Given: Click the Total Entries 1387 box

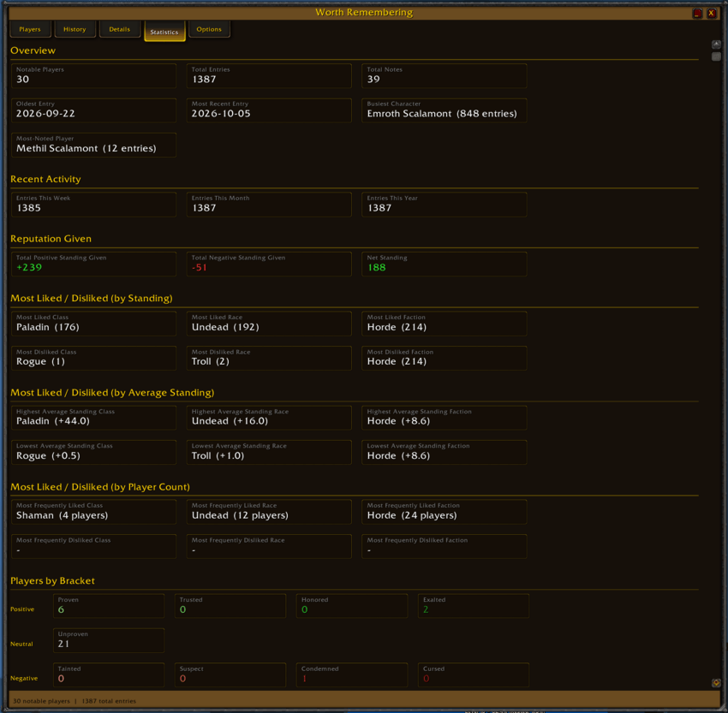Looking at the screenshot, I should (x=269, y=75).
